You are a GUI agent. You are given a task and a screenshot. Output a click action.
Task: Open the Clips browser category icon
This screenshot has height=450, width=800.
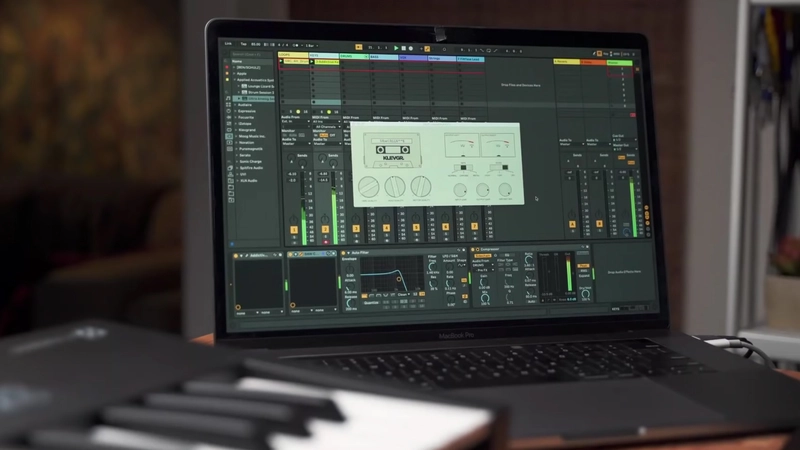point(229,143)
